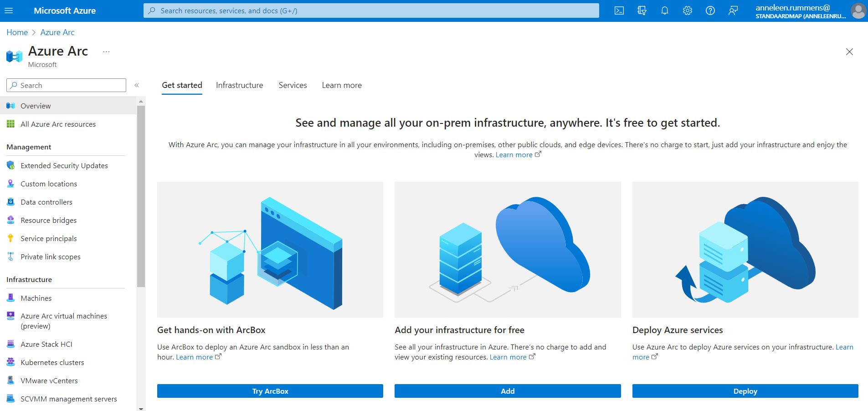This screenshot has width=868, height=411.
Task: Click the sidebar scrollbar down arrow
Action: pos(141,408)
